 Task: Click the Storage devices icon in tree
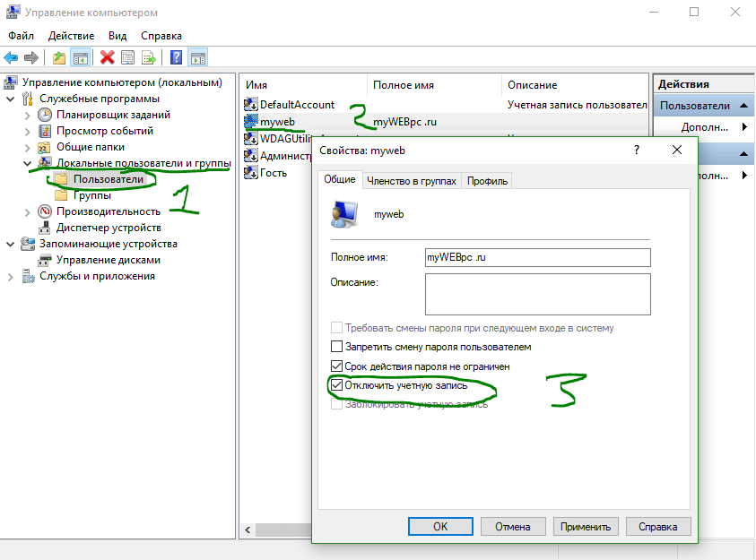[28, 244]
